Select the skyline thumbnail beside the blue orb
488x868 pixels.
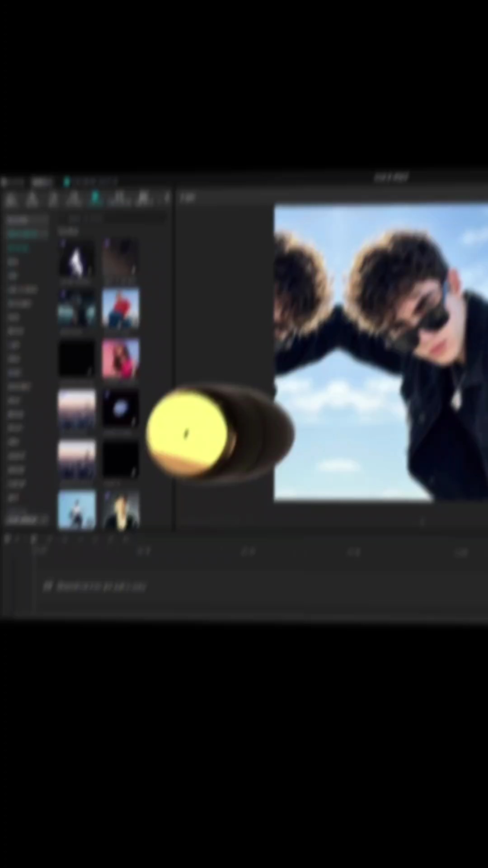77,408
